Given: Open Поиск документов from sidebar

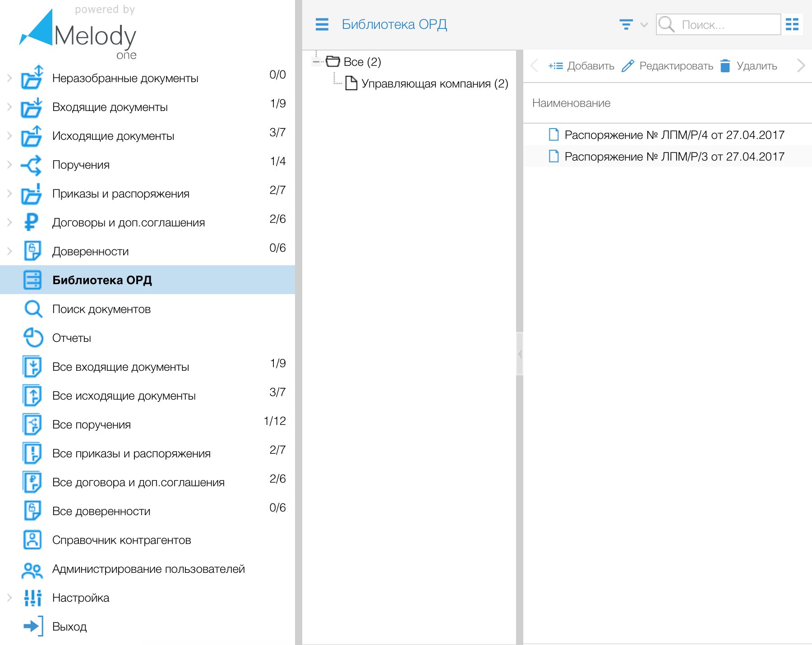Looking at the screenshot, I should [101, 309].
